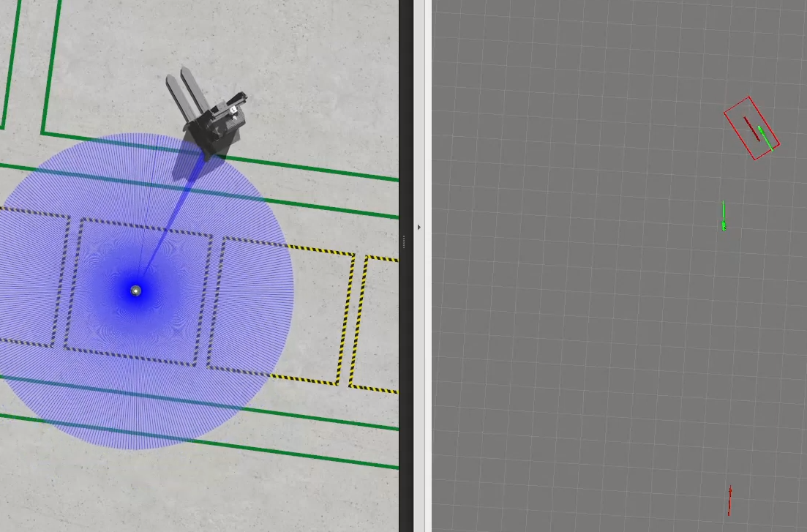
Task: Select the green arrow marker mid-right view
Action: click(x=724, y=216)
